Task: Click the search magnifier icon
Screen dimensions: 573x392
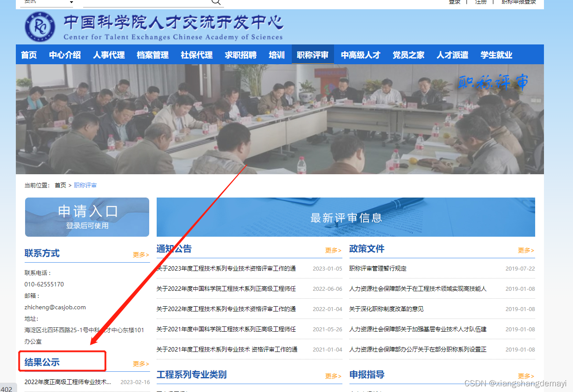Action: (x=216, y=2)
